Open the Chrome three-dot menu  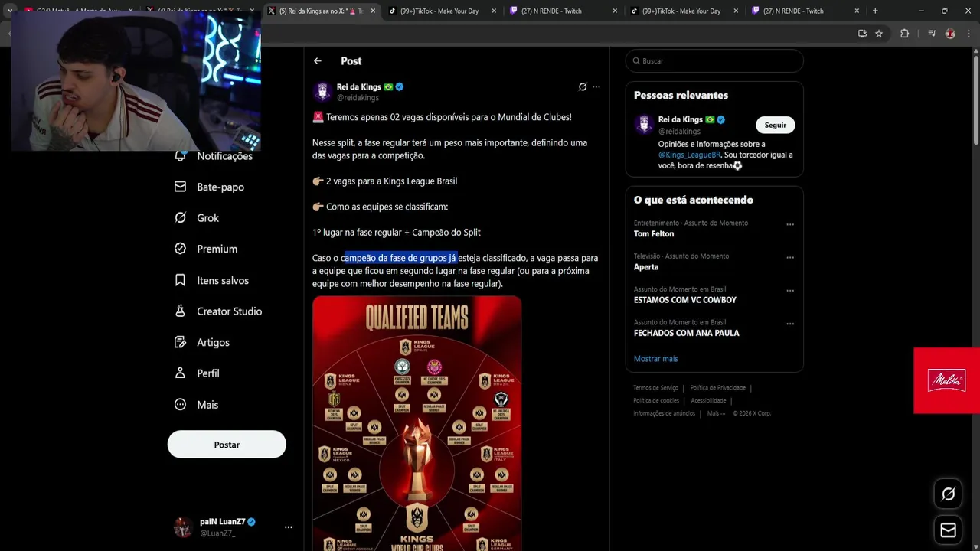click(969, 34)
